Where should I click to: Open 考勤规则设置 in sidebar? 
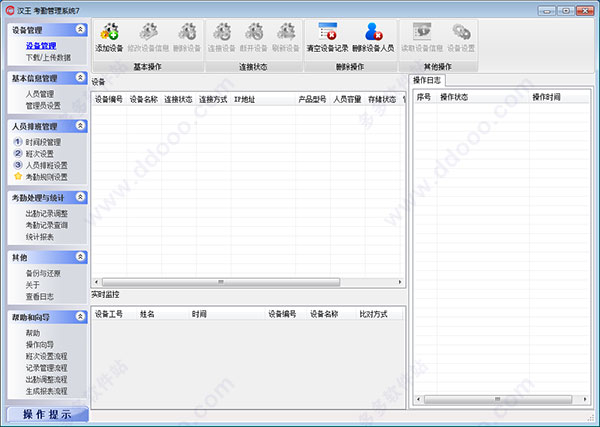[x=46, y=177]
